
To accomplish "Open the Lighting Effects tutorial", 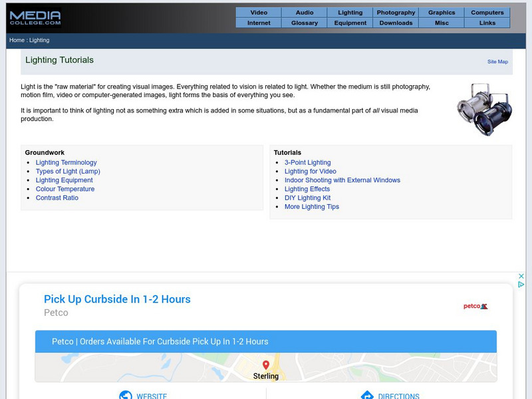I will 307,189.
